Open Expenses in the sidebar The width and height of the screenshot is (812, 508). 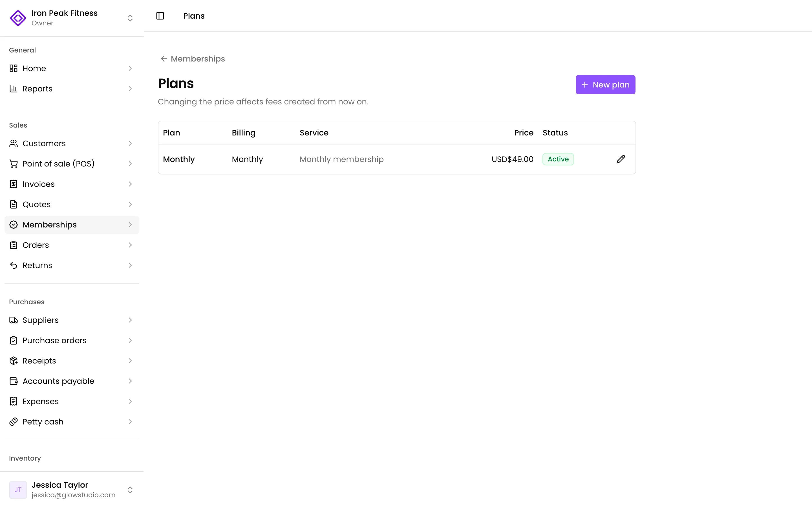click(72, 402)
